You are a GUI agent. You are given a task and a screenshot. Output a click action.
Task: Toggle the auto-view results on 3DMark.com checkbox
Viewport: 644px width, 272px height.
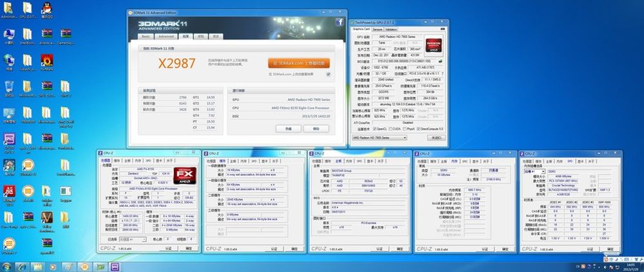tap(328, 74)
